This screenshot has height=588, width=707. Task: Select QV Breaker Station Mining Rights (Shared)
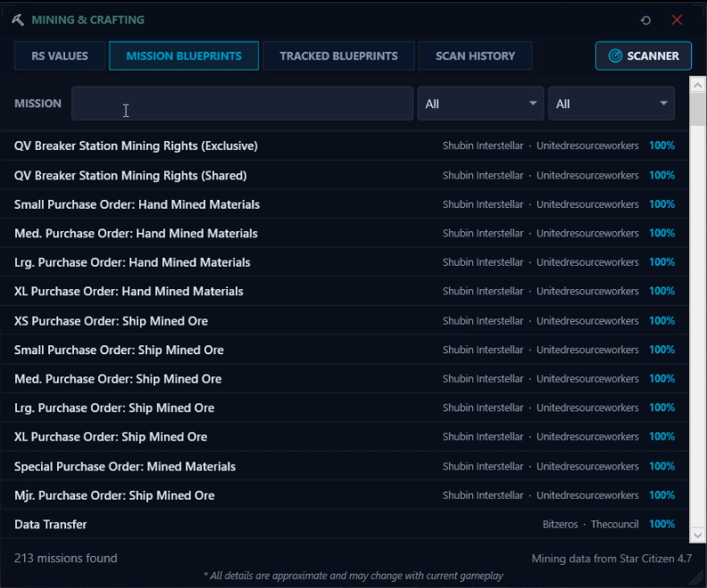(345, 175)
